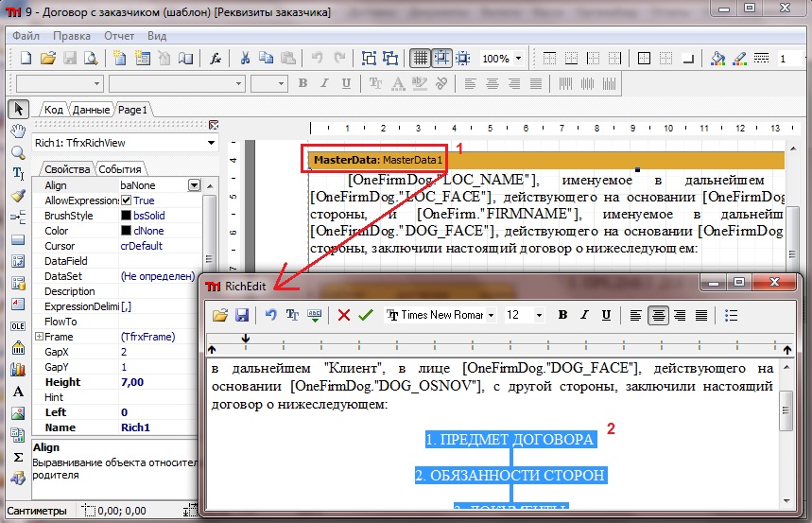Click the expression editor fx icon
The height and width of the screenshot is (523, 812).
[x=215, y=58]
